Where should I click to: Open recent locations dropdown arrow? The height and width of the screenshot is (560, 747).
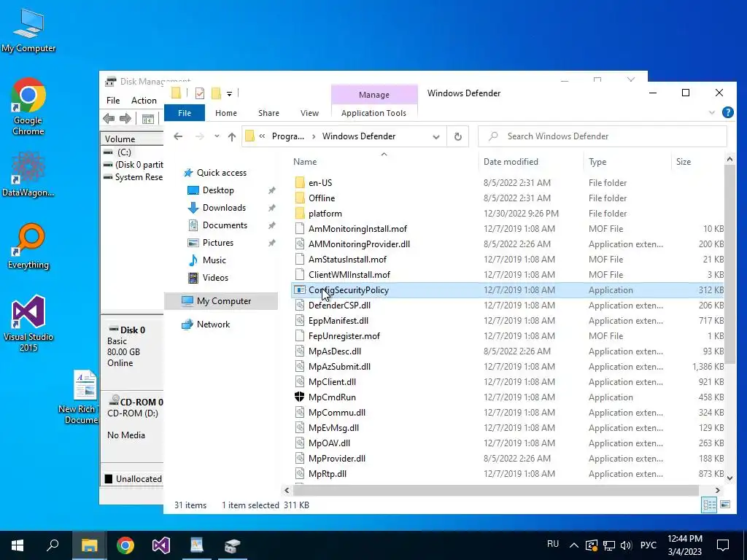click(x=217, y=136)
